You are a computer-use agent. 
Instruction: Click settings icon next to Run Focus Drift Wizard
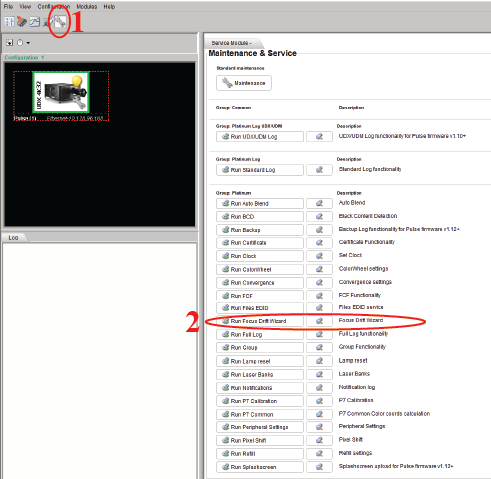[319, 321]
